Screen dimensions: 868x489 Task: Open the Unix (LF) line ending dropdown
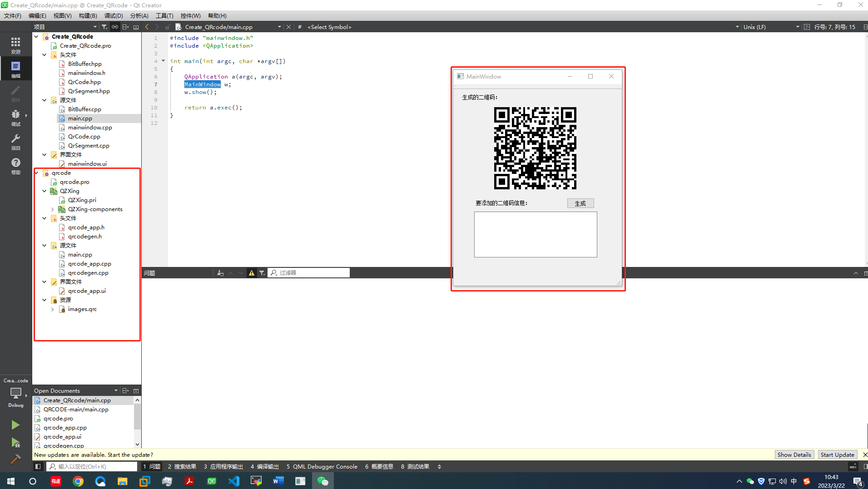(771, 27)
